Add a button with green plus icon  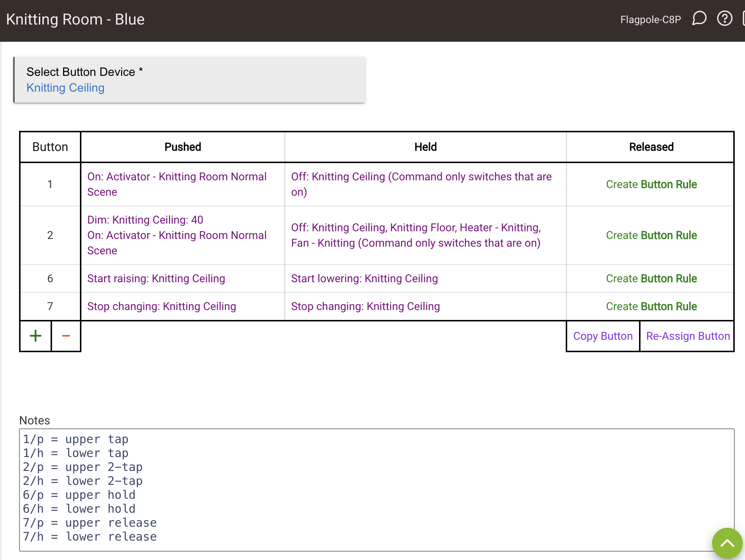[36, 336]
